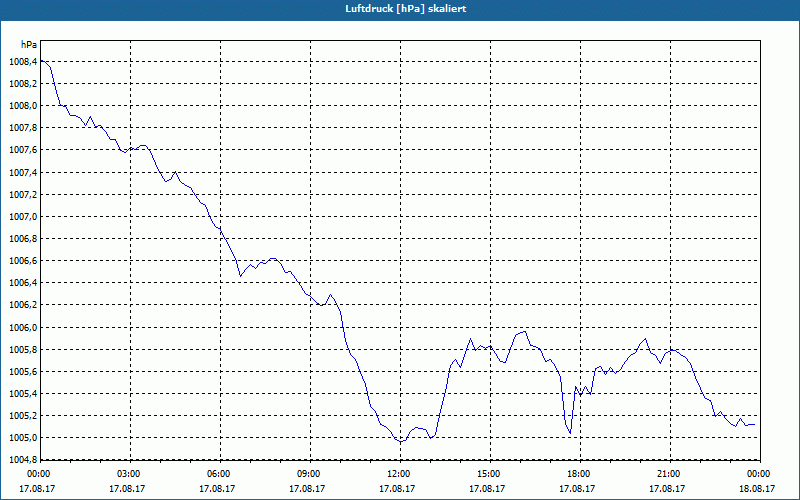The height and width of the screenshot is (500, 800).
Task: Click the 1006,8 y-axis label
Action: coord(23,239)
